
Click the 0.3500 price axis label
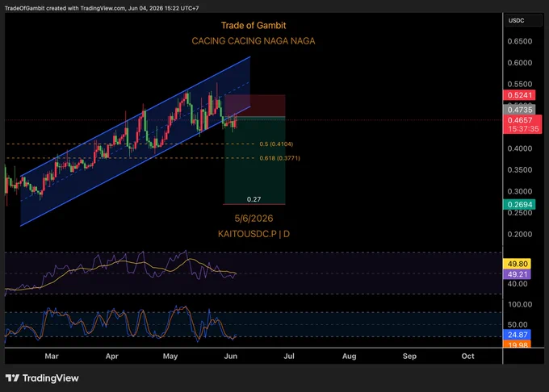[520, 170]
